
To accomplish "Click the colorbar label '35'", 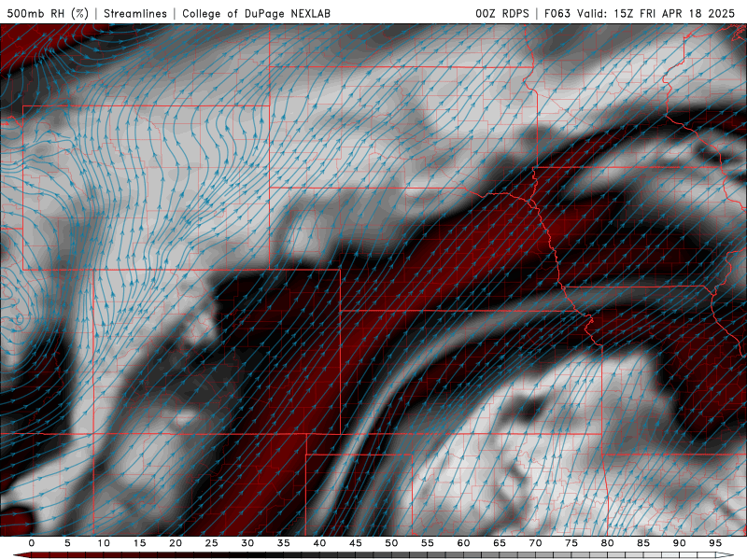I will [284, 543].
